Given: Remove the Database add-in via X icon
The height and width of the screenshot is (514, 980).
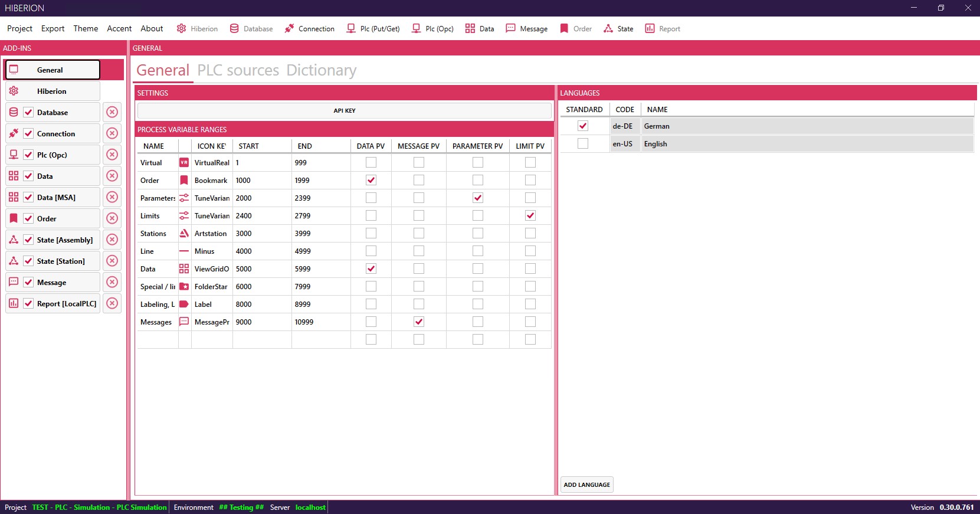Looking at the screenshot, I should point(112,112).
